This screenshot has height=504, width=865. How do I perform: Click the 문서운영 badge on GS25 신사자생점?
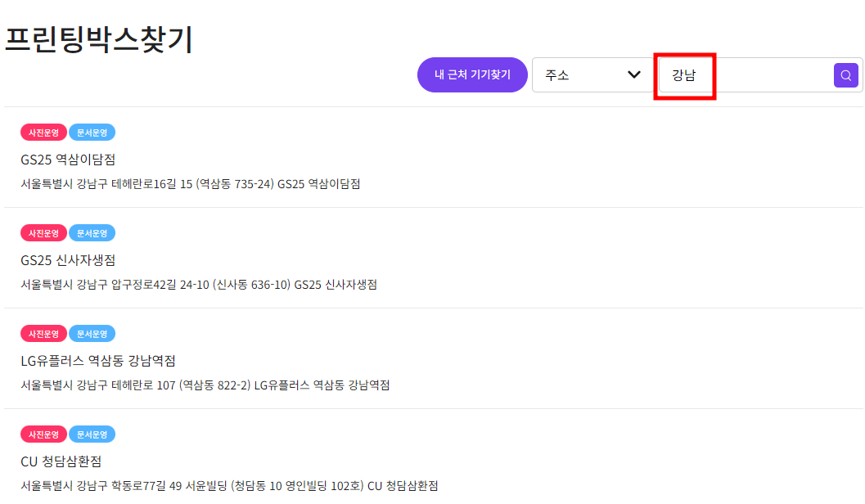pyautogui.click(x=92, y=232)
